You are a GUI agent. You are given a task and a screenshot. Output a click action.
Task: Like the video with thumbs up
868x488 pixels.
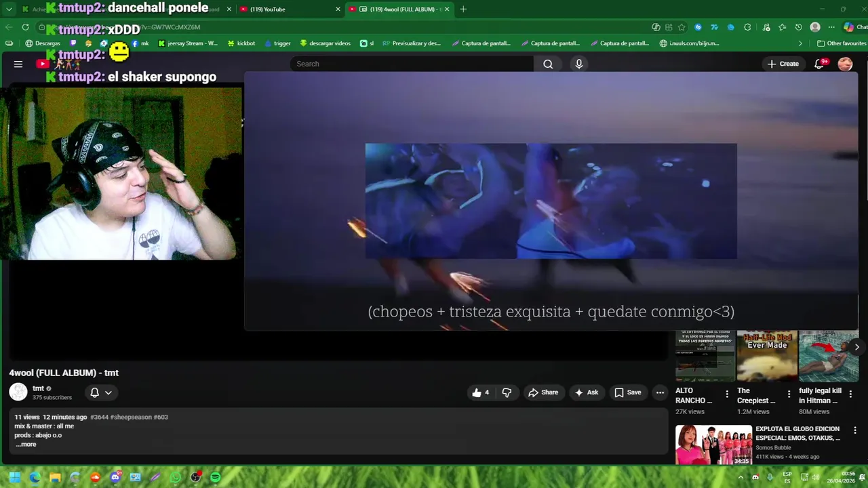coord(481,392)
